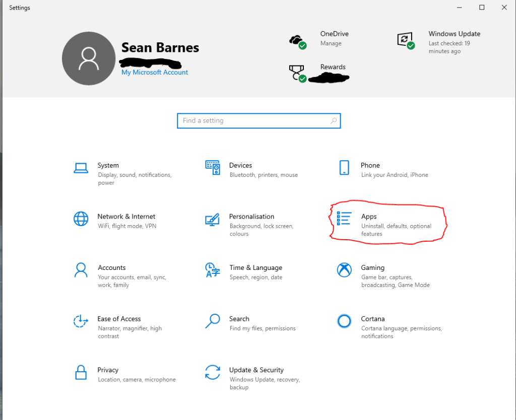Image resolution: width=516 pixels, height=420 pixels.
Task: Click the Rewards header label
Action: point(333,67)
